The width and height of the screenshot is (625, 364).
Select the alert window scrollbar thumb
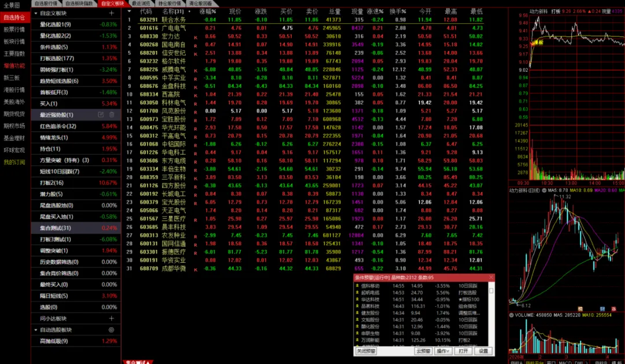click(491, 291)
